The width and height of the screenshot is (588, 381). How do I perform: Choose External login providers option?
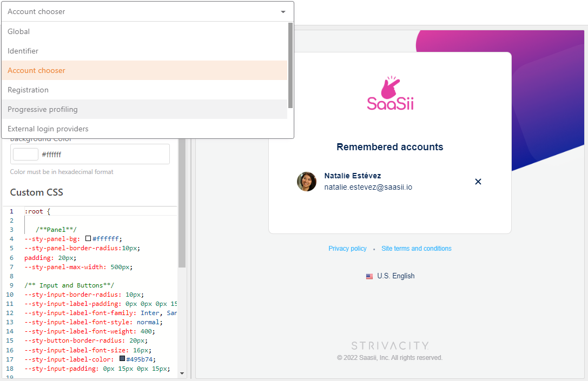(144, 129)
